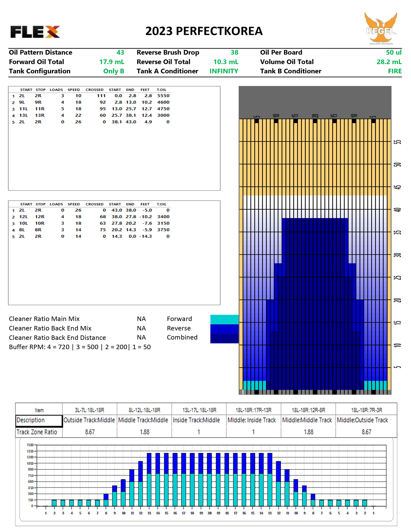411x532 pixels.
Task: Click the Volume Oil Total value "28.2 mL"
Action: (x=389, y=62)
